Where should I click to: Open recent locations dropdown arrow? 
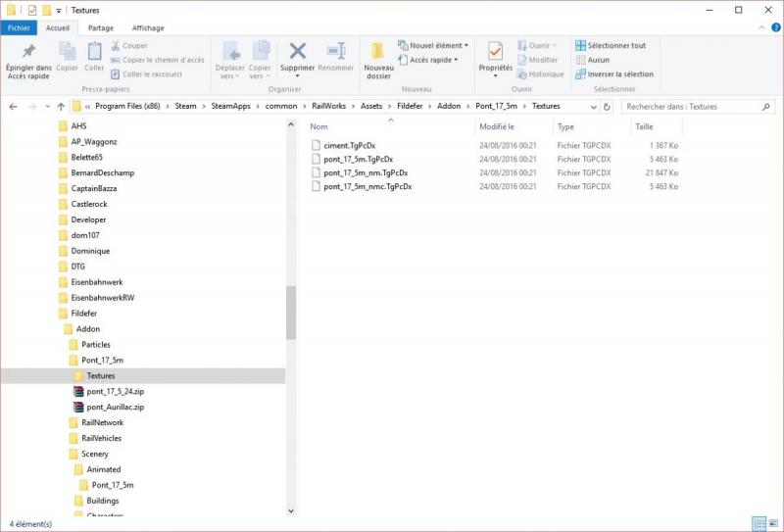[x=47, y=107]
